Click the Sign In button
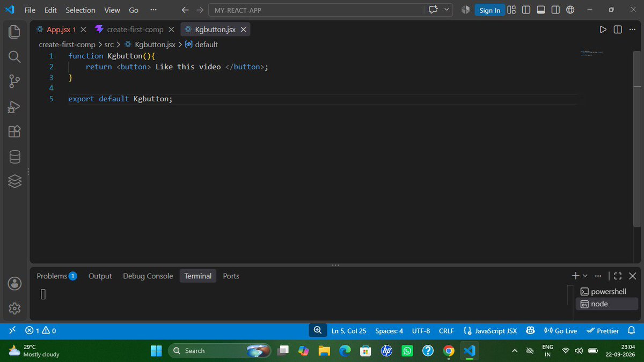 pyautogui.click(x=489, y=10)
